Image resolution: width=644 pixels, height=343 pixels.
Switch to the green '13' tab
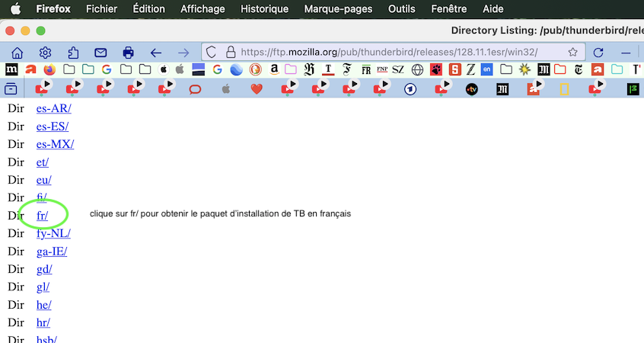pos(633,89)
